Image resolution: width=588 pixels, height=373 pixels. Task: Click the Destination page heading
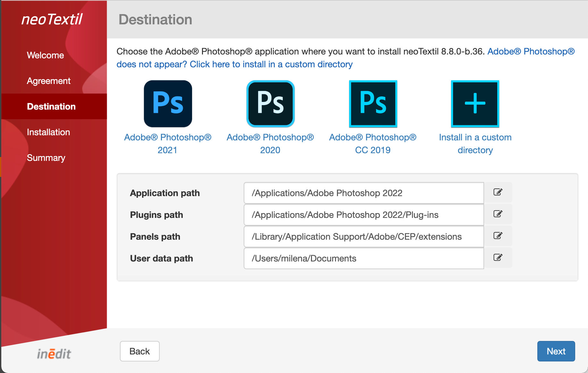click(155, 20)
